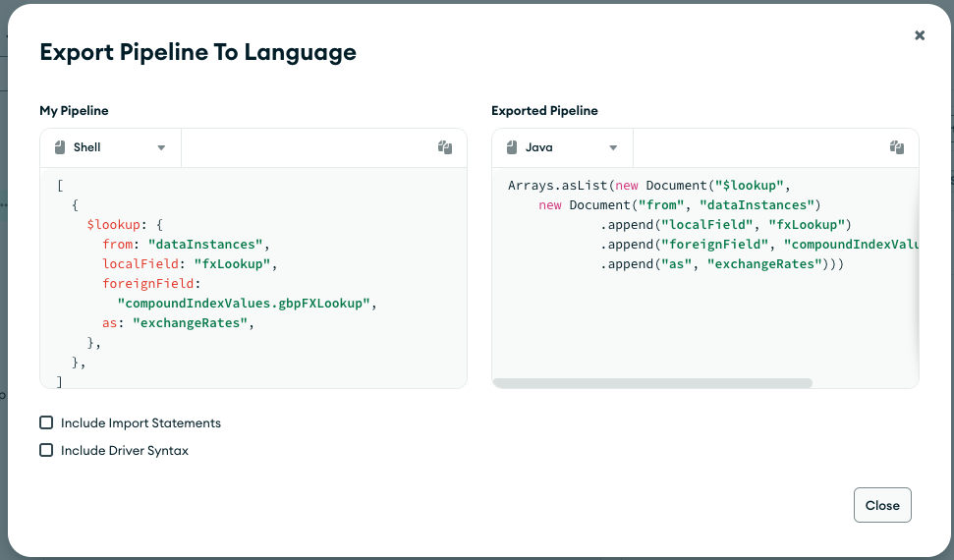Copy the exported Java pipeline code
Screen dimensions: 954x560
897,147
